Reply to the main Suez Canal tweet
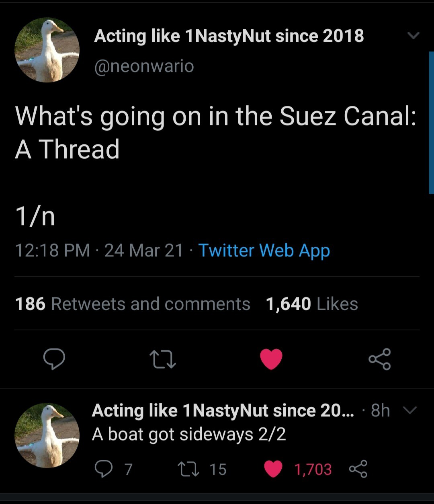434x504 pixels. point(54,359)
